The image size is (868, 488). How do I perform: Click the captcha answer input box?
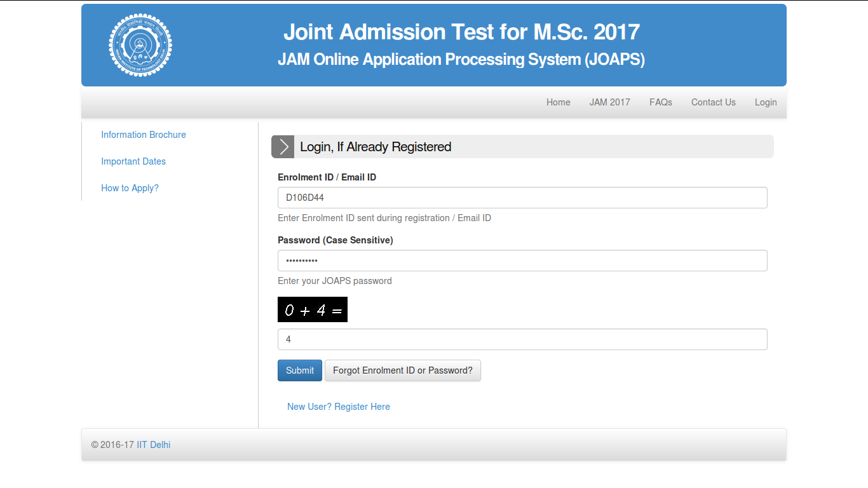pos(522,339)
